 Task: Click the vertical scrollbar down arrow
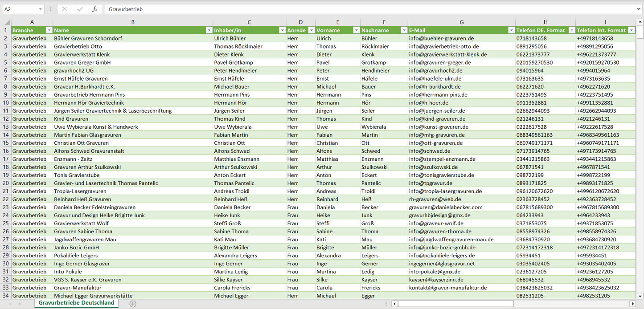pyautogui.click(x=640, y=295)
